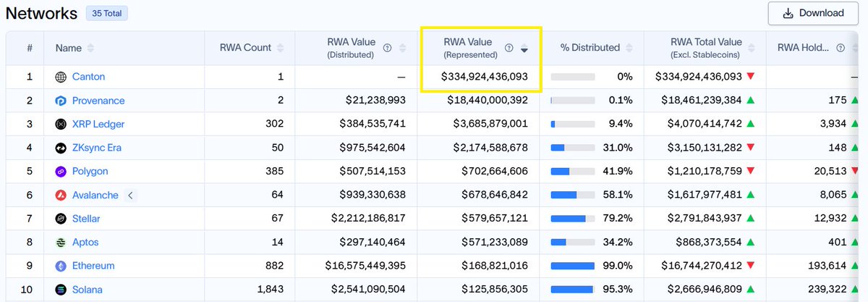Image resolution: width=868 pixels, height=302 pixels.
Task: Click the value $334,924,436,093 in Represented column
Action: 485,77
